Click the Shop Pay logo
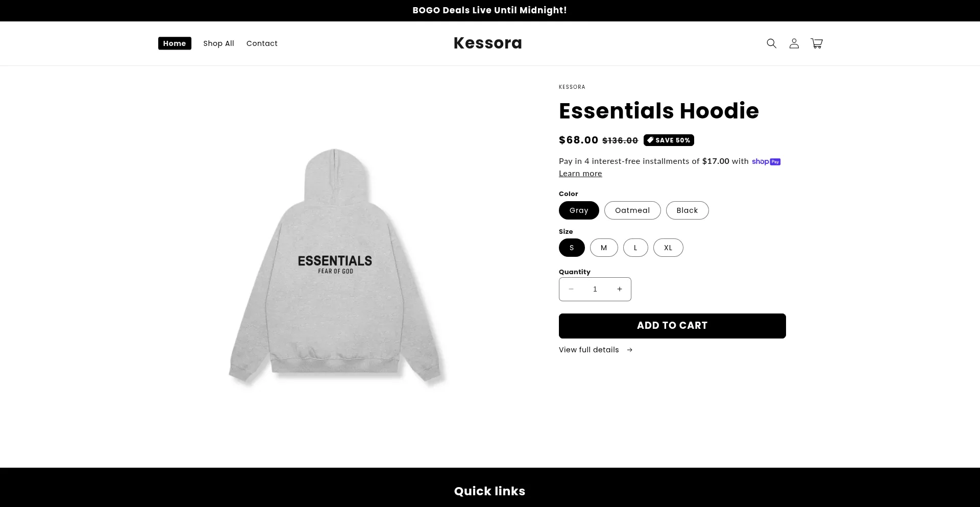 tap(766, 161)
